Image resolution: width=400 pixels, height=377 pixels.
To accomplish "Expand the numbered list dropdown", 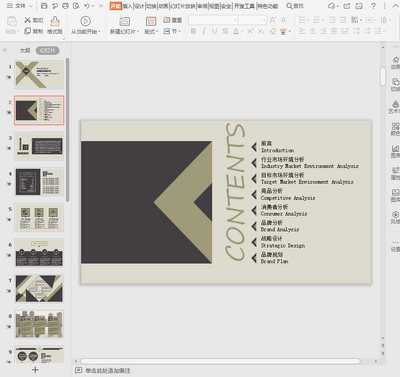I will 322,20.
